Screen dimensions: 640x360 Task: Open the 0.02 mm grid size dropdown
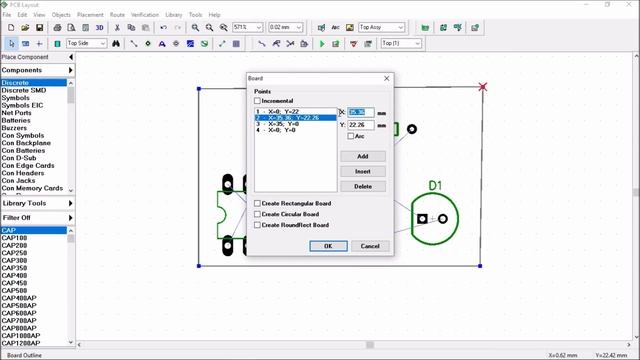click(299, 27)
